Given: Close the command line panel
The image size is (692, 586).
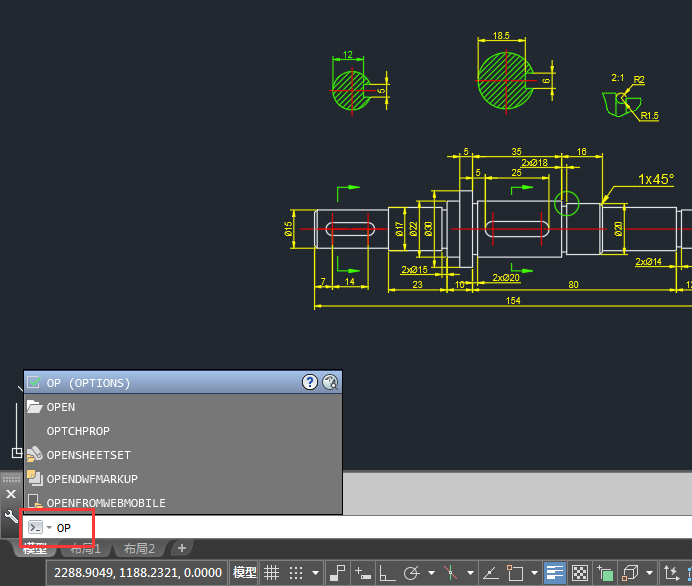Looking at the screenshot, I should [11, 494].
